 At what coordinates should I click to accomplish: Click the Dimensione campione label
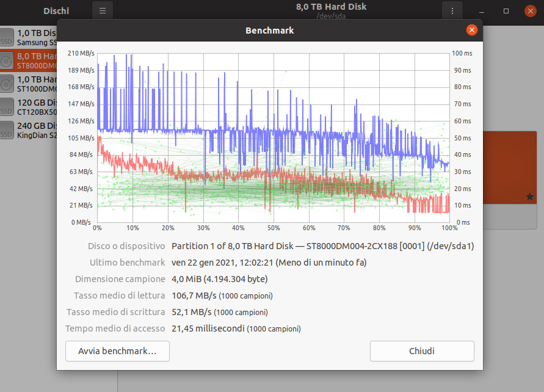[x=120, y=279]
